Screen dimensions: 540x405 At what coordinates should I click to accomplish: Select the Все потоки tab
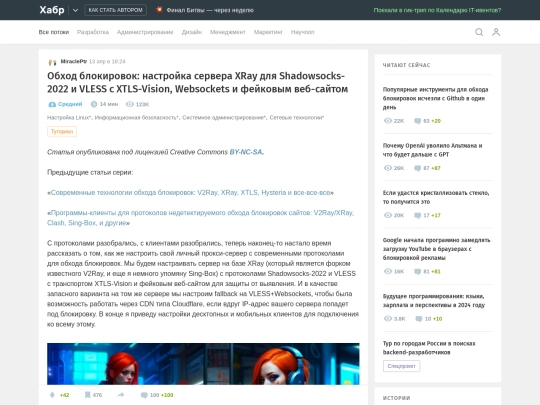click(54, 32)
